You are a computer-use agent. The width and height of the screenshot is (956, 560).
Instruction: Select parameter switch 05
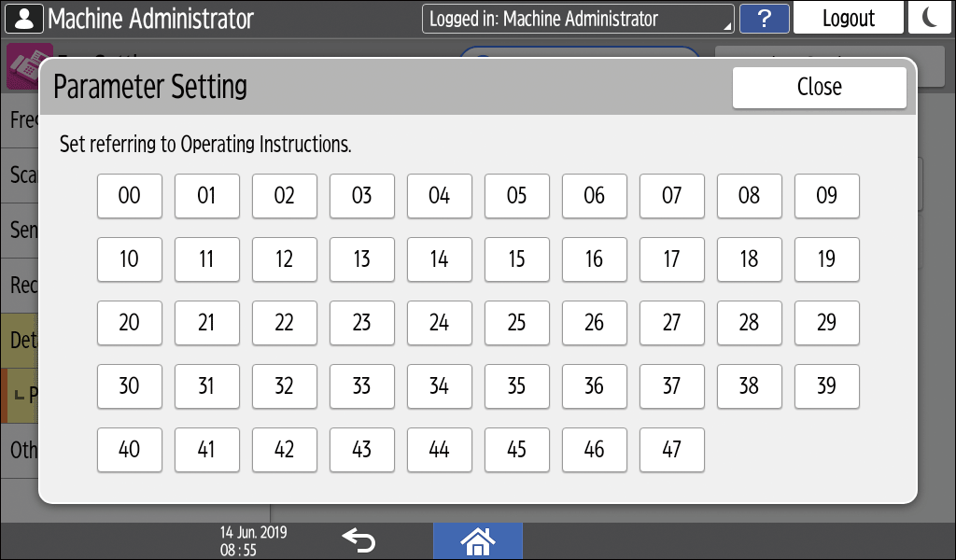[517, 196]
